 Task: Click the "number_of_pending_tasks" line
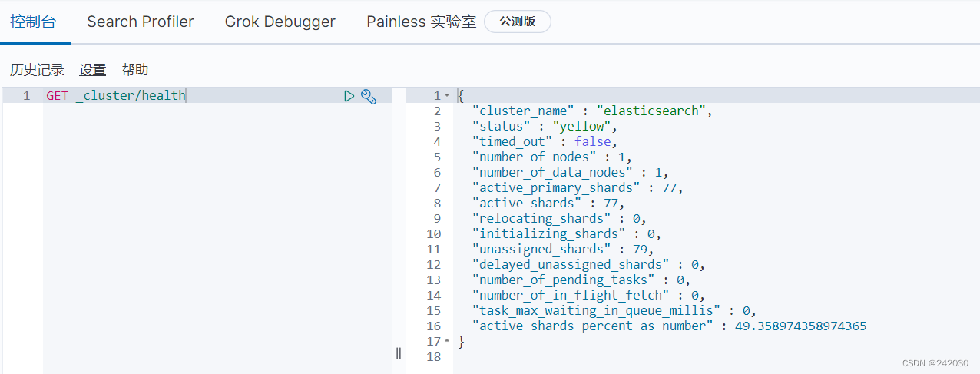pos(581,280)
